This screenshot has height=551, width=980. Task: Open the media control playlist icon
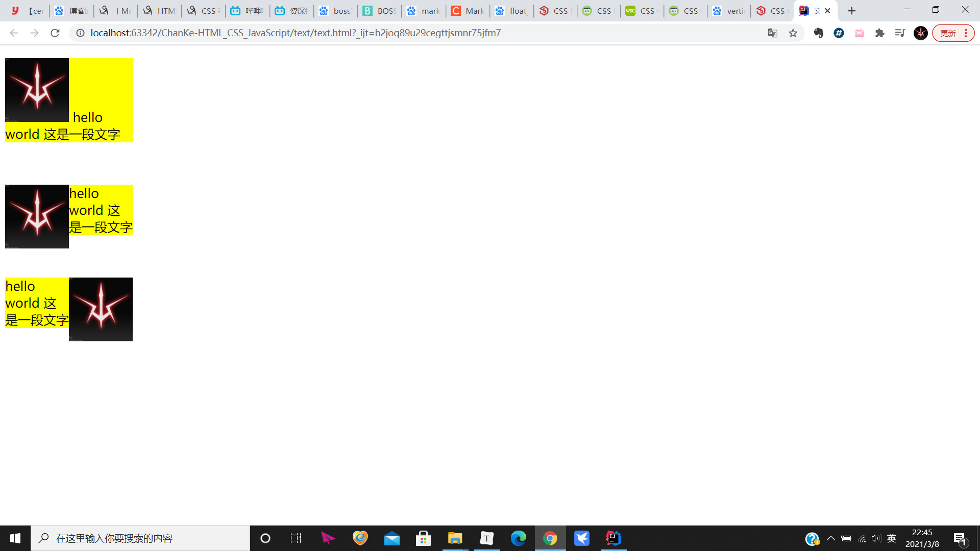[900, 33]
